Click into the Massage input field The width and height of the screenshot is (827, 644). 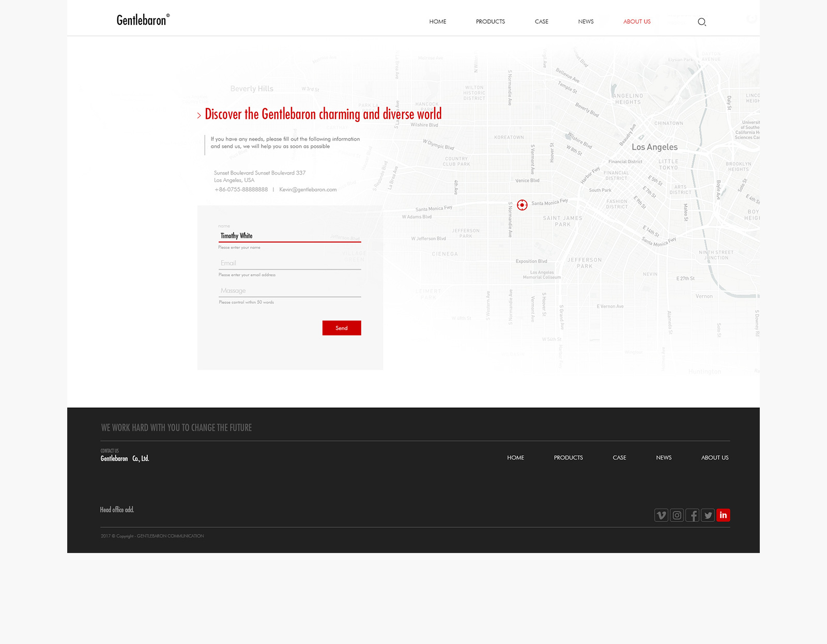tap(289, 290)
